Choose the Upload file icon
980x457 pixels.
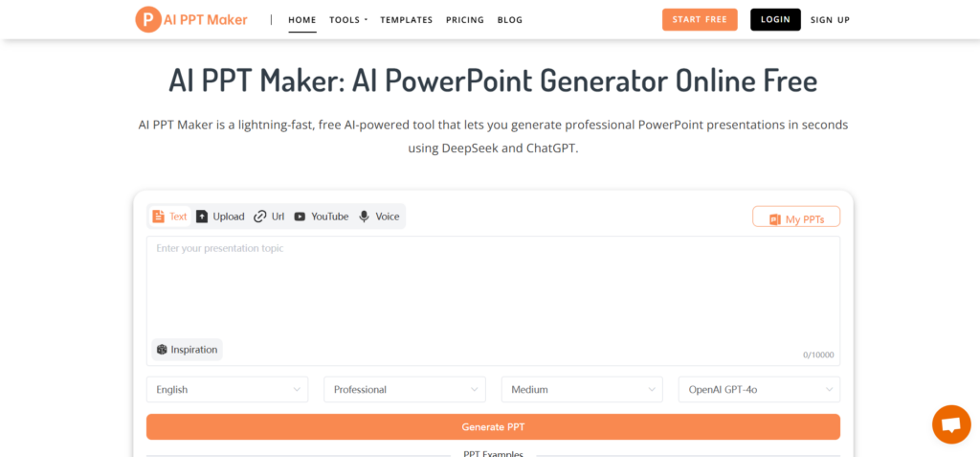tap(202, 217)
